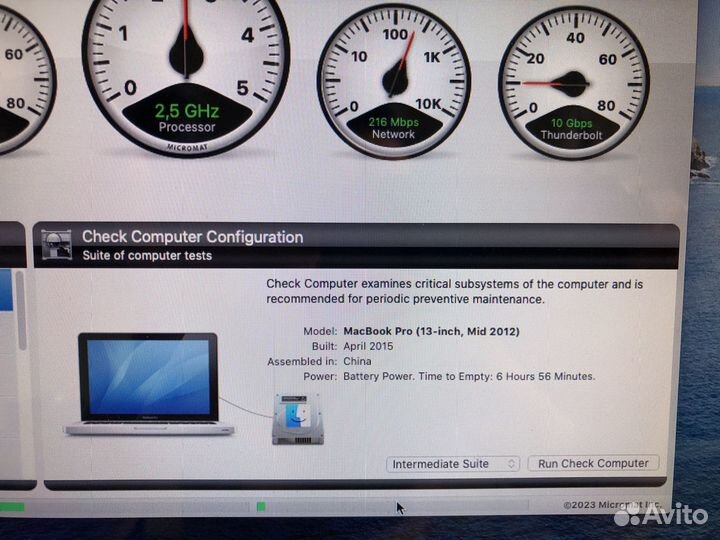Open the Intermediate Suite dropdown
720x540 pixels.
point(453,464)
